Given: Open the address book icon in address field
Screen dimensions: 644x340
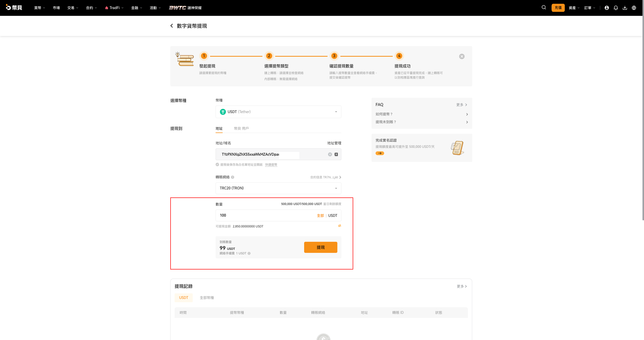Looking at the screenshot, I should tap(336, 154).
